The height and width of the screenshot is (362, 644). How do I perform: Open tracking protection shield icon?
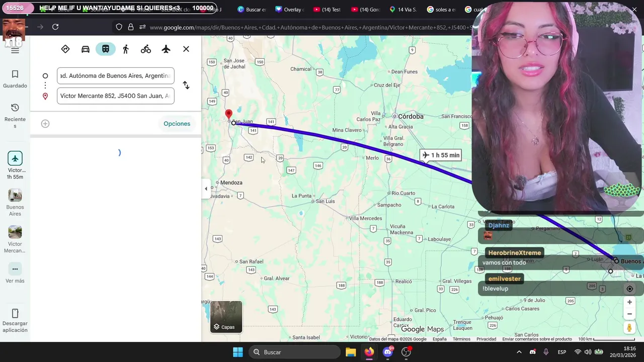click(119, 27)
